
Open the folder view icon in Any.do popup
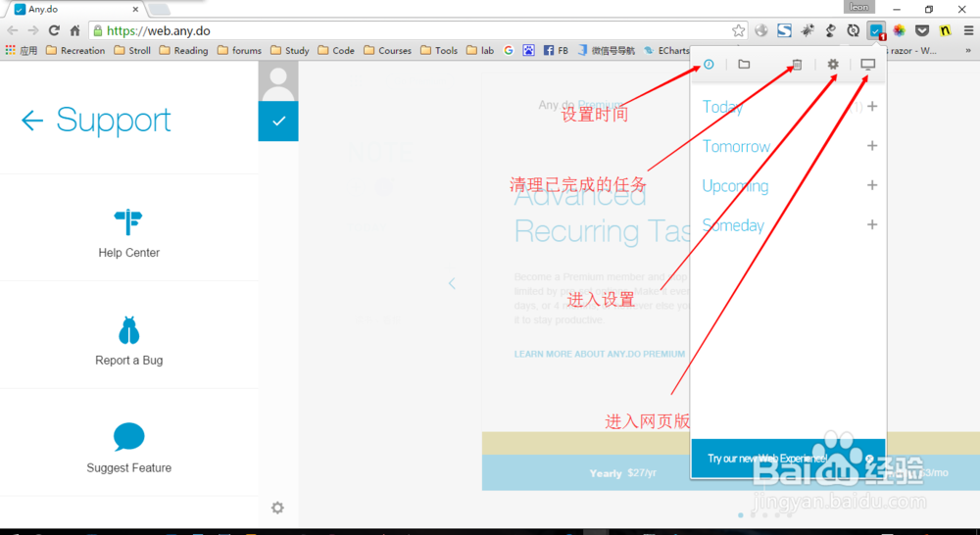pos(744,64)
